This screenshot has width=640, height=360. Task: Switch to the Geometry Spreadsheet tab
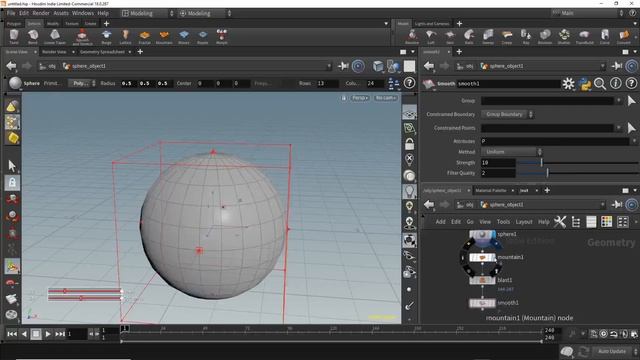pyautogui.click(x=102, y=52)
